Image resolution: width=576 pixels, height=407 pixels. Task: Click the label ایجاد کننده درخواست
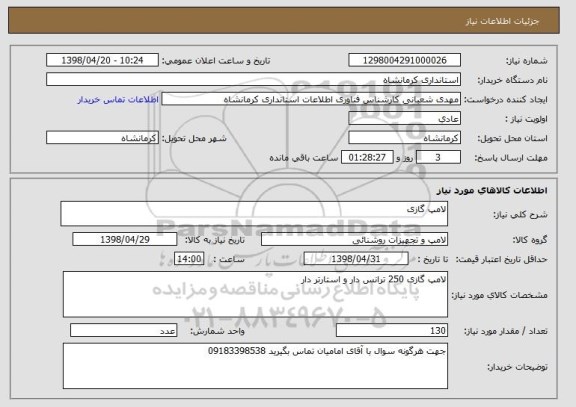506,100
